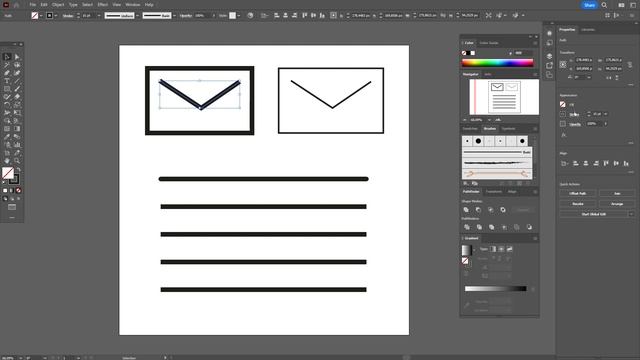640x360 pixels.
Task: Click the Offset Path quick action
Action: click(578, 193)
